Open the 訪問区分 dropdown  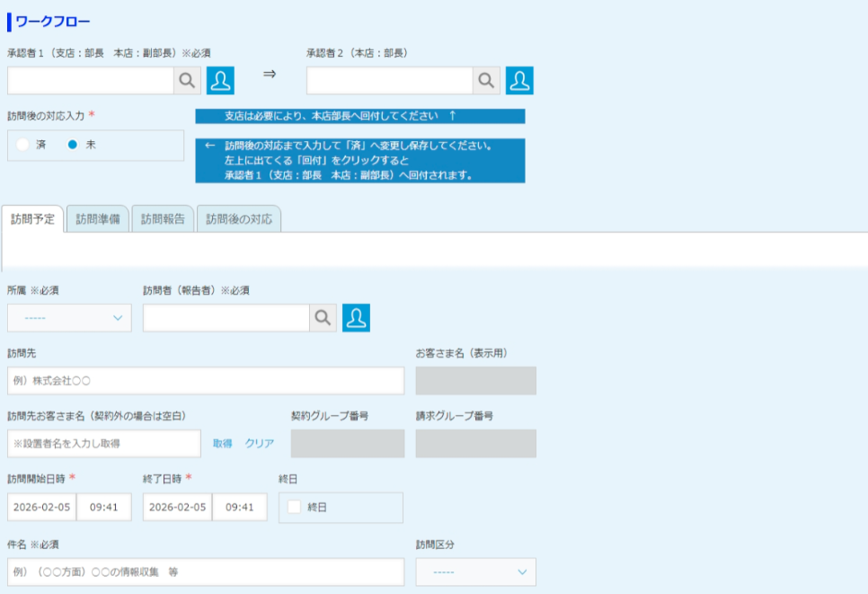pos(475,572)
